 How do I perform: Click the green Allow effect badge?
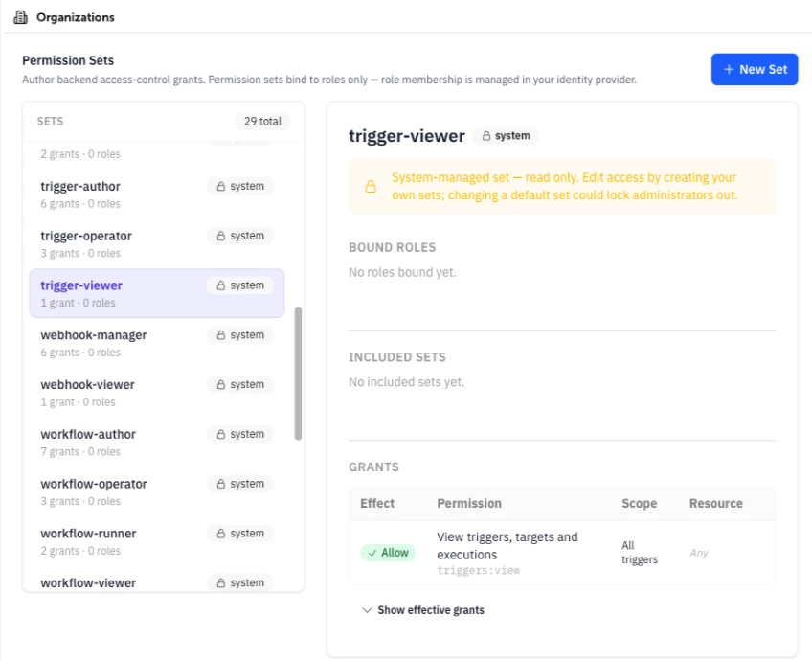pyautogui.click(x=388, y=553)
